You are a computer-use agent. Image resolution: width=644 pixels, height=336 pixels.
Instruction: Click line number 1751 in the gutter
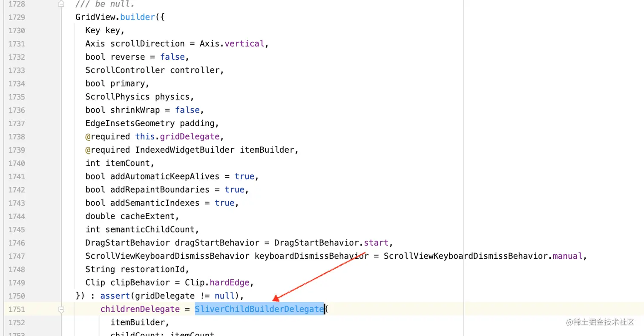(16, 309)
